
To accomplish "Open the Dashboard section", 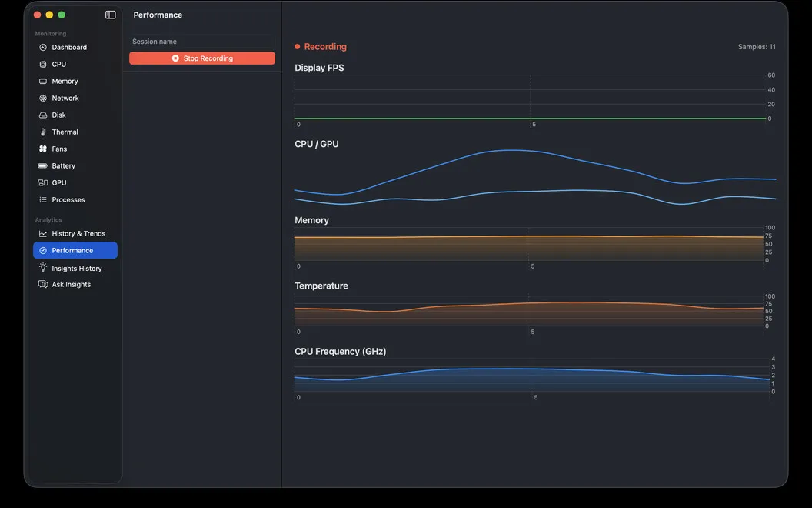I will click(x=75, y=47).
